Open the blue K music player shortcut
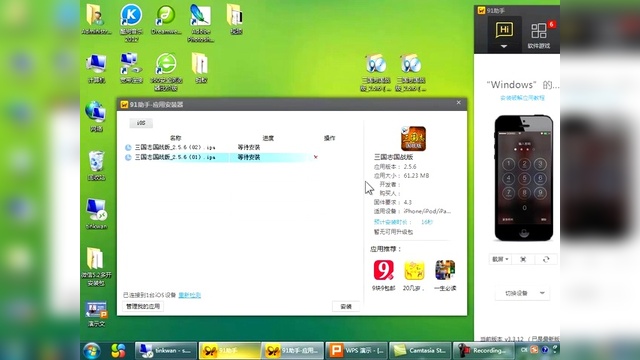 [x=131, y=22]
